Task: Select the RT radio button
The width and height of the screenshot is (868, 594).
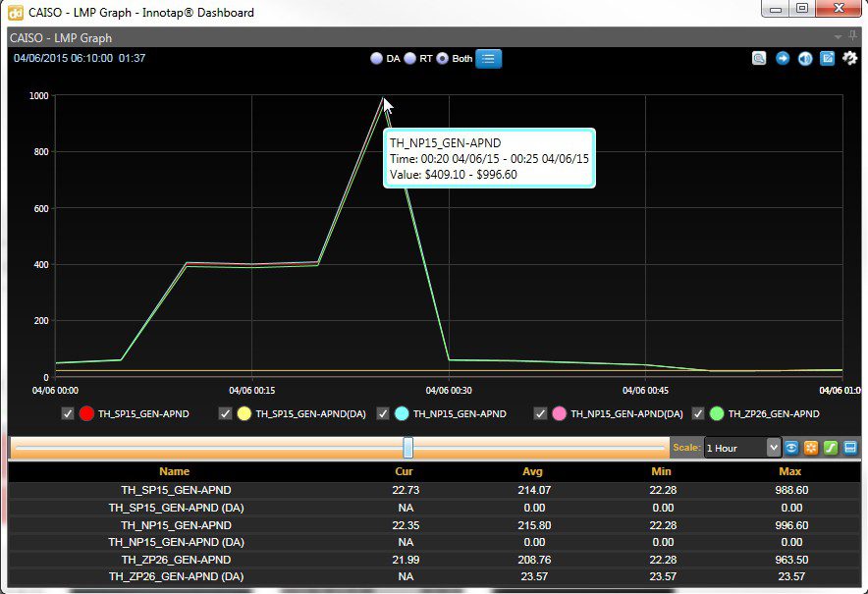Action: pos(409,58)
